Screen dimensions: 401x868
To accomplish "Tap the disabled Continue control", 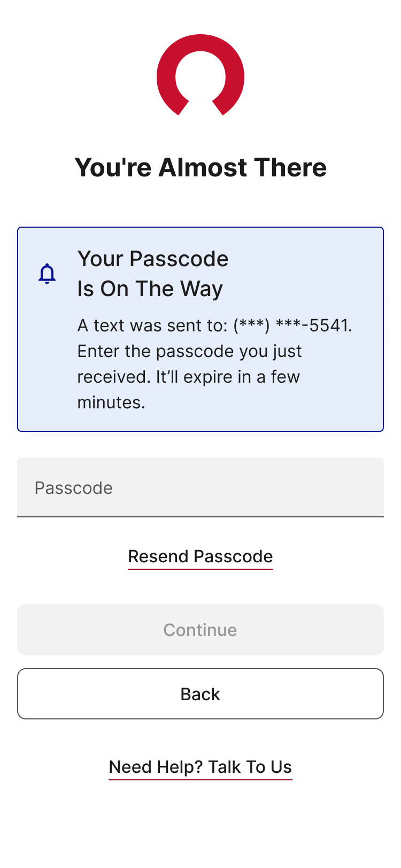I will click(200, 630).
